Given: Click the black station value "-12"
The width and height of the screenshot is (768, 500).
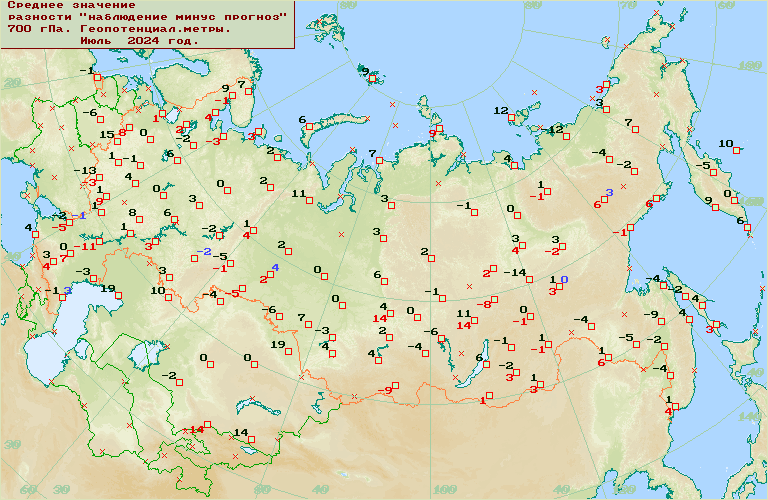Looking at the screenshot, I should pos(552,130).
